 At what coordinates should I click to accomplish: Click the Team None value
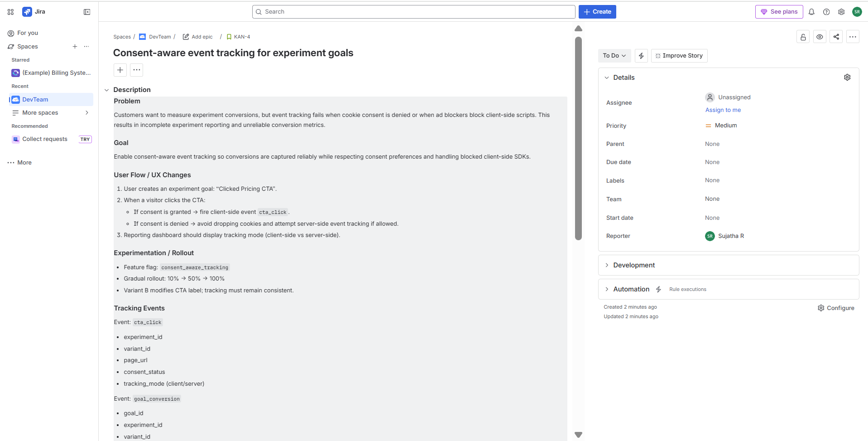pos(712,199)
